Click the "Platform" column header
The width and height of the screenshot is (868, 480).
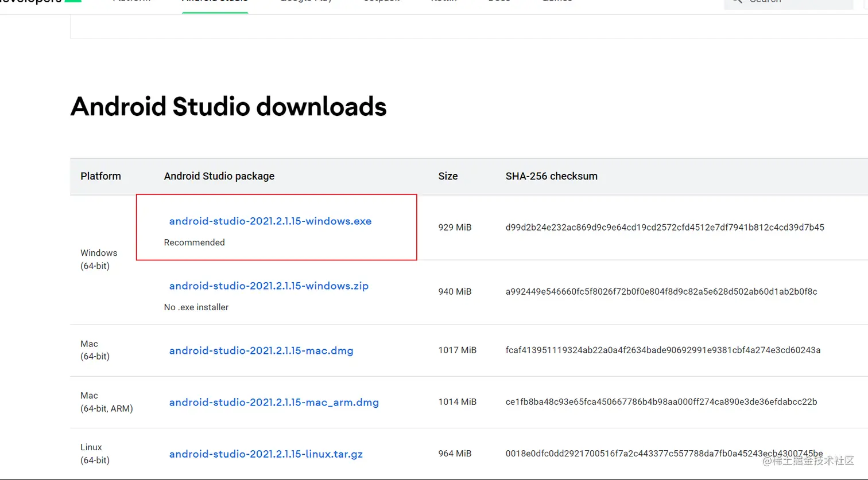click(101, 176)
